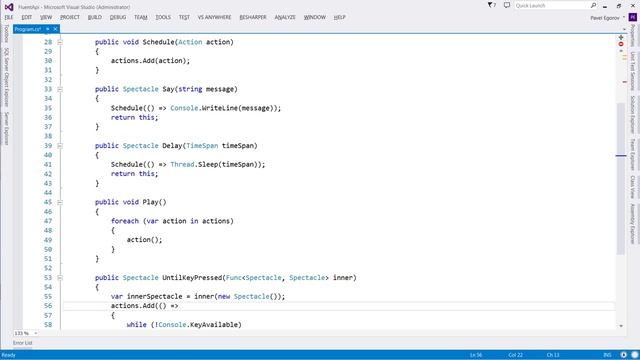Open the Toolbox side tab
640x360 pixels.
click(6, 33)
